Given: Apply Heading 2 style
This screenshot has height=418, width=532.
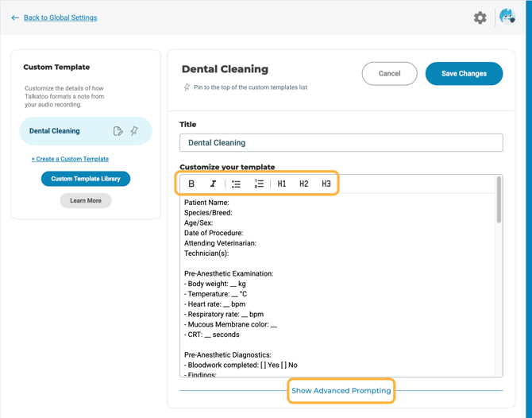Looking at the screenshot, I should (304, 184).
